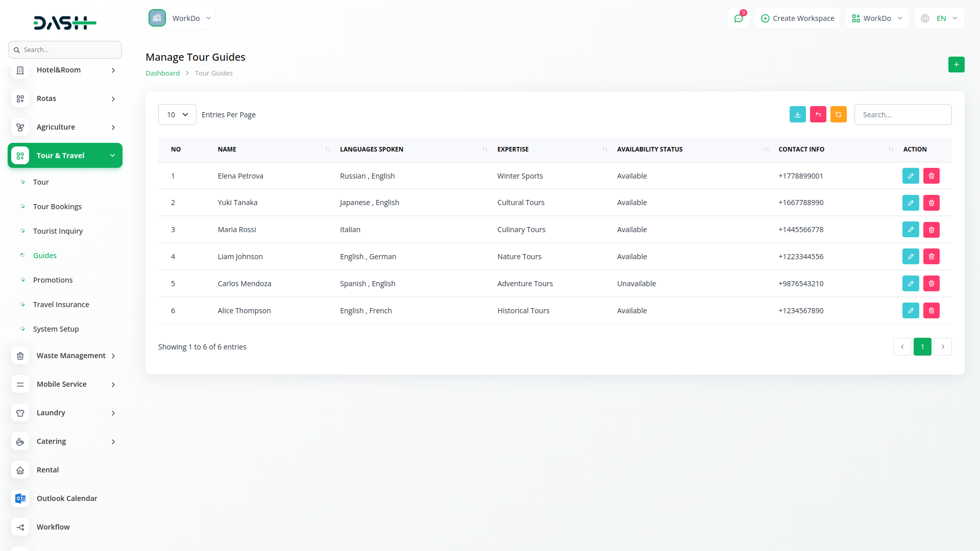This screenshot has width=980, height=551.
Task: Go to the next page arrow
Action: tap(943, 347)
